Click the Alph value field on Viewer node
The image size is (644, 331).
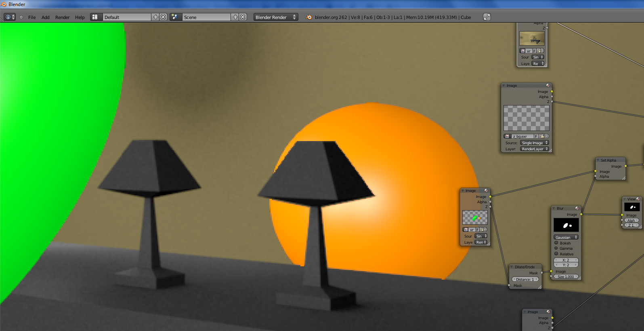(632, 221)
